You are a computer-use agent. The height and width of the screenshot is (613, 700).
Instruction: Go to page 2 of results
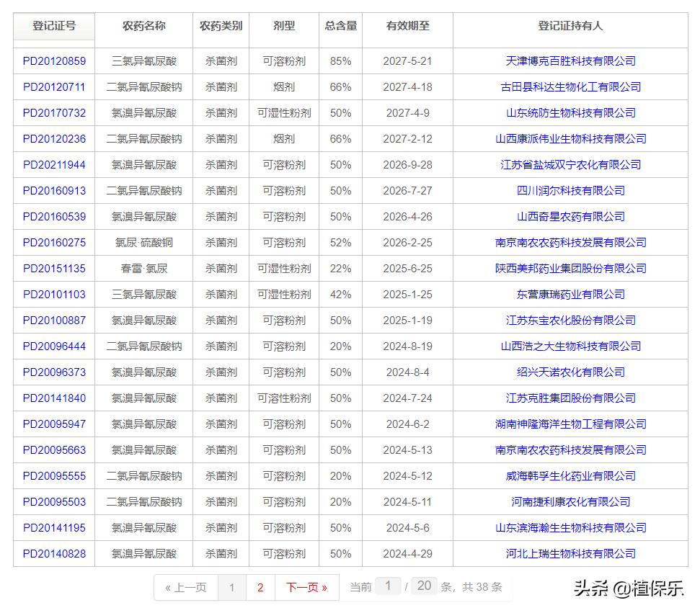(x=260, y=586)
